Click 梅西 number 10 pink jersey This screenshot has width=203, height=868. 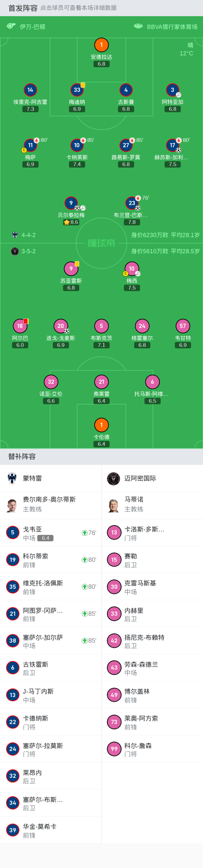click(131, 269)
